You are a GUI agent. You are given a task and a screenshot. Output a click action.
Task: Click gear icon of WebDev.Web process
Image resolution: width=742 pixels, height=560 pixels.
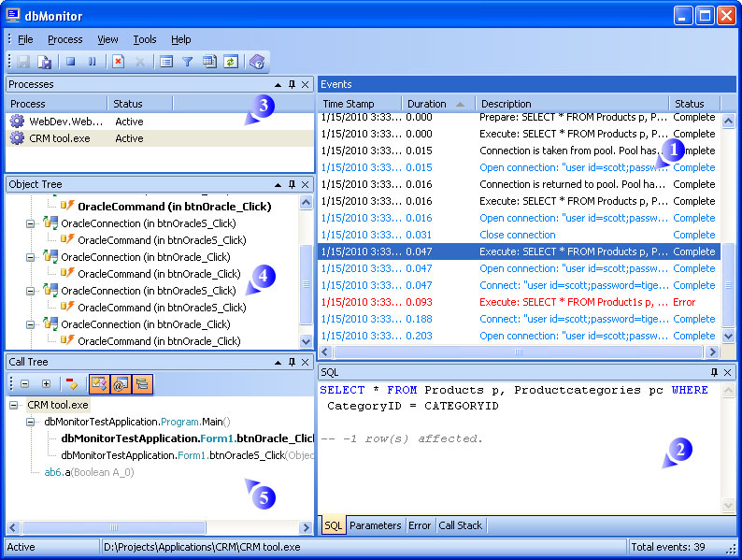pos(17,122)
